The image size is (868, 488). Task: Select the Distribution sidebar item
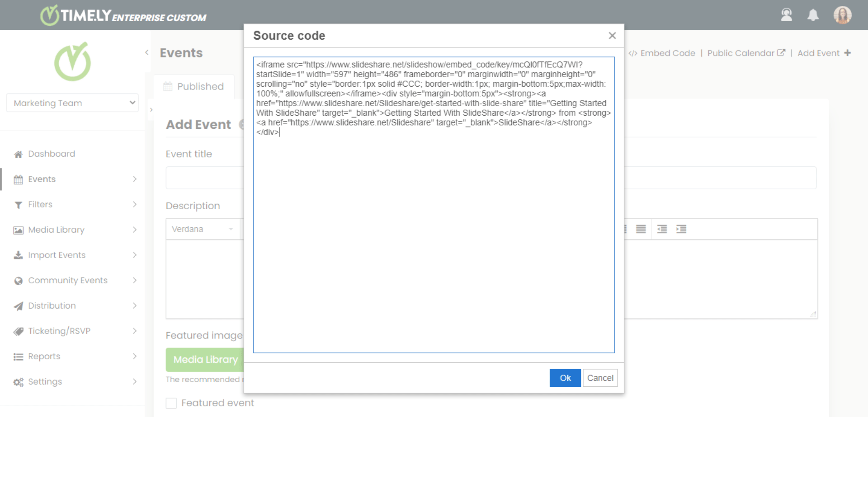pyautogui.click(x=52, y=305)
